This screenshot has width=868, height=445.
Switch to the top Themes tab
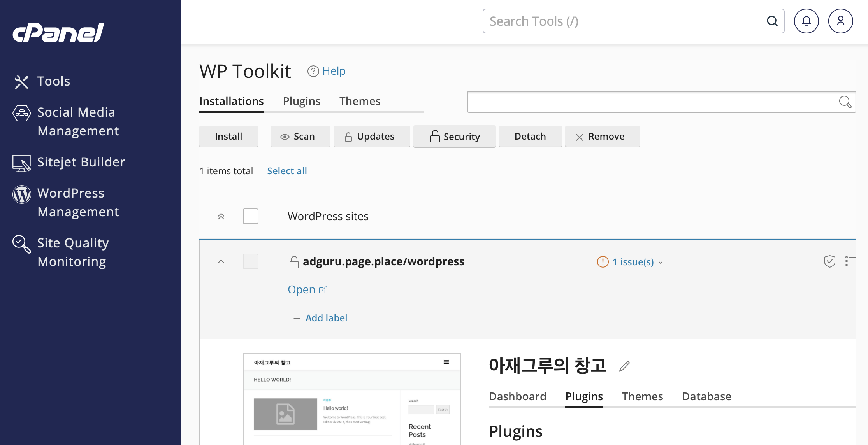click(x=360, y=102)
